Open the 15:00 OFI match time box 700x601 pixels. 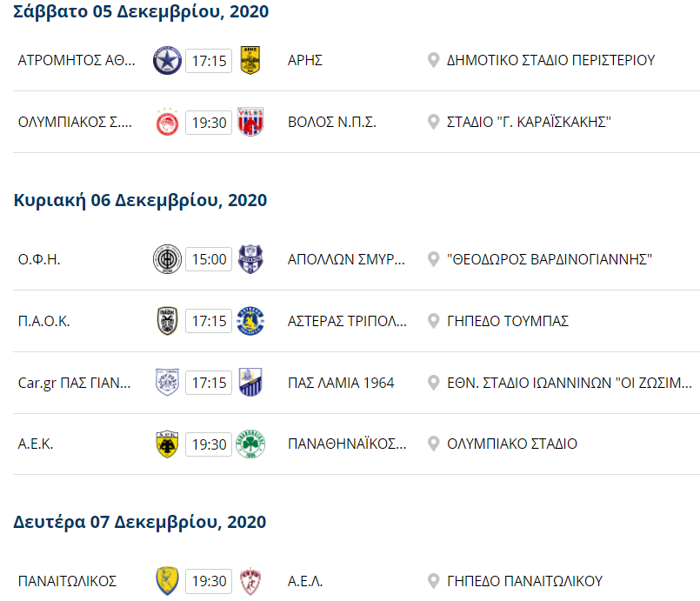[209, 259]
